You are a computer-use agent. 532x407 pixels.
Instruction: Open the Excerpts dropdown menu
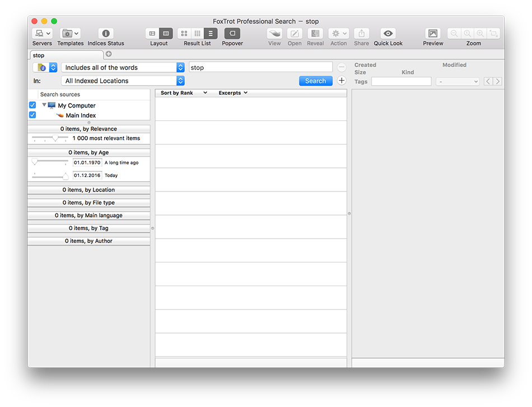coord(233,93)
